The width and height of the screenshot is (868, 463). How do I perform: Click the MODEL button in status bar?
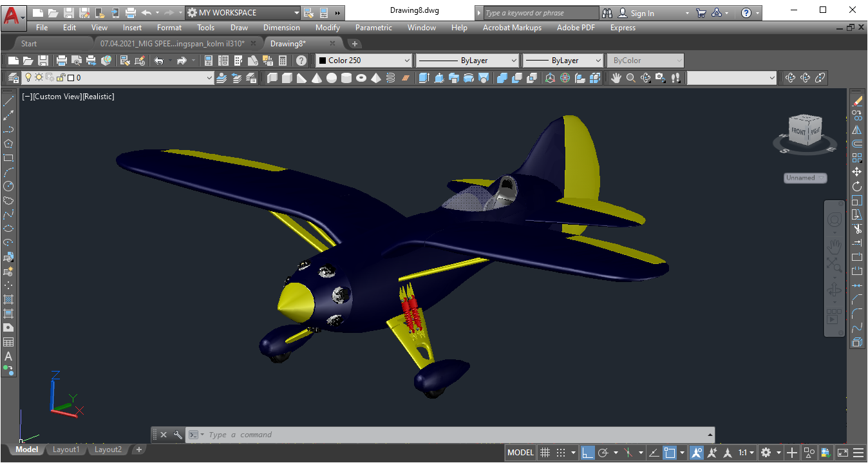520,453
